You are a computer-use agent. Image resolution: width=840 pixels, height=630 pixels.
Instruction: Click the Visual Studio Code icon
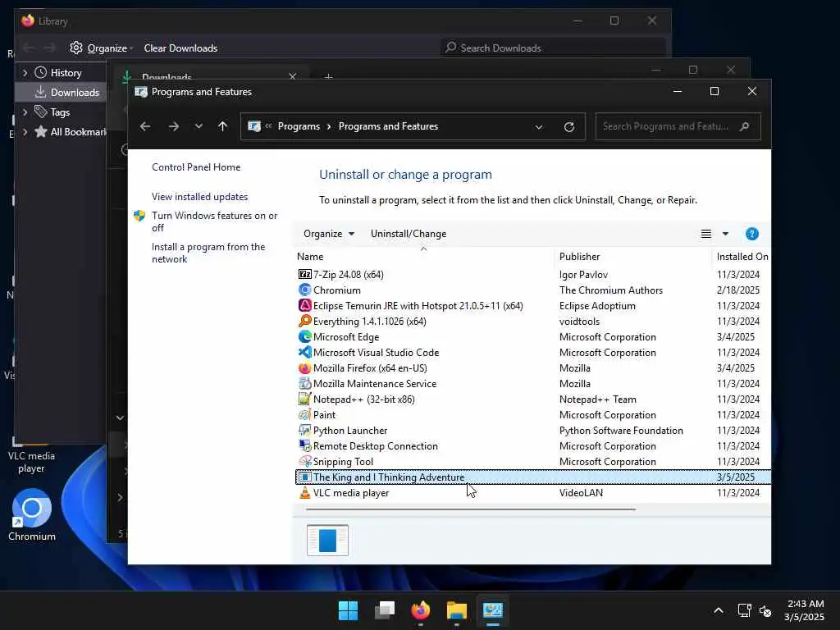pos(305,352)
